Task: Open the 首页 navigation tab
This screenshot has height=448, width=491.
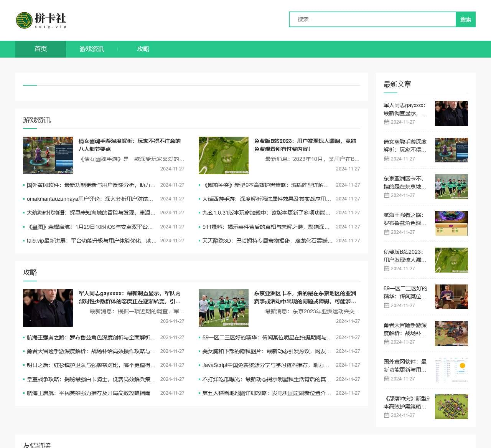Action: [x=41, y=49]
